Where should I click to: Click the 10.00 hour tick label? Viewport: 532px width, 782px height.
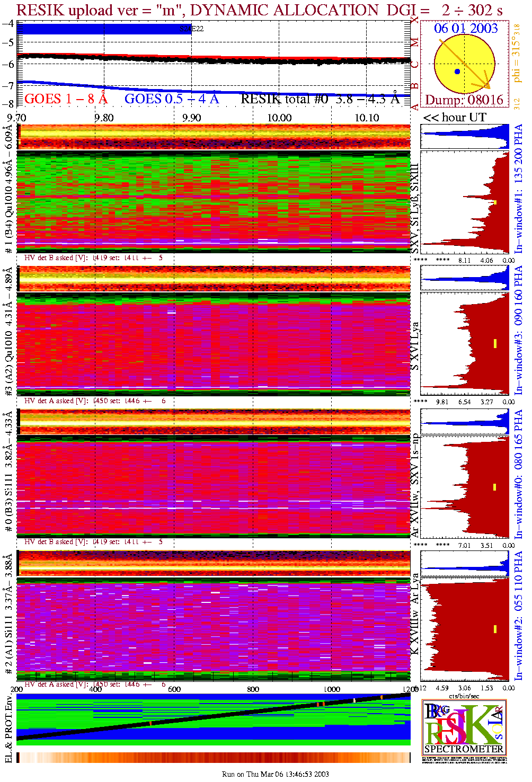click(x=279, y=118)
